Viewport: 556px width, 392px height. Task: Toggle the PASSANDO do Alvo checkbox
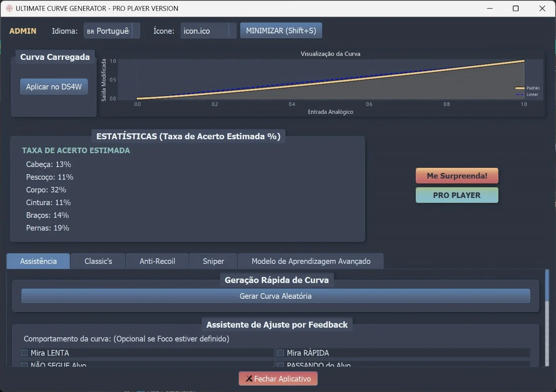[281, 365]
